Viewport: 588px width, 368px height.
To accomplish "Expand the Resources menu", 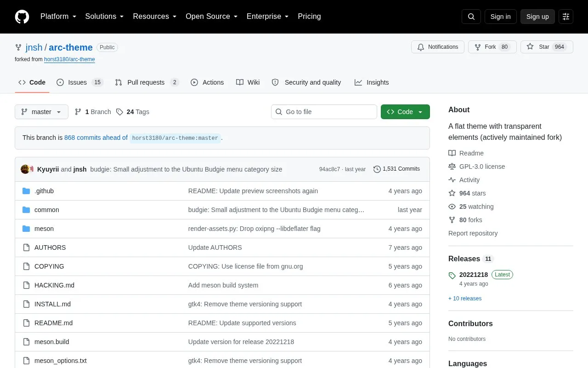I will (x=154, y=17).
